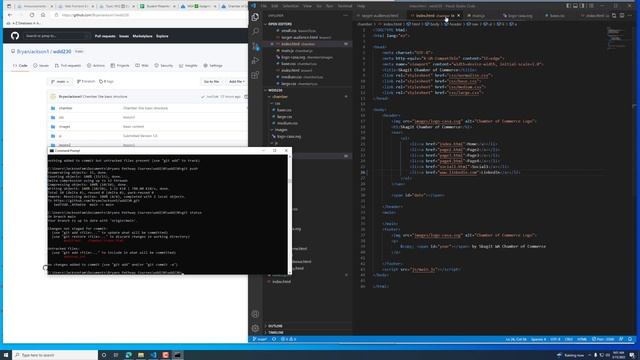
Task: Switch to target-audience.html editor tab
Action: point(380,16)
